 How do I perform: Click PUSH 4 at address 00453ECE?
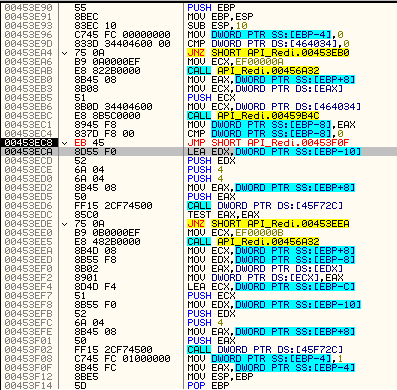point(205,169)
